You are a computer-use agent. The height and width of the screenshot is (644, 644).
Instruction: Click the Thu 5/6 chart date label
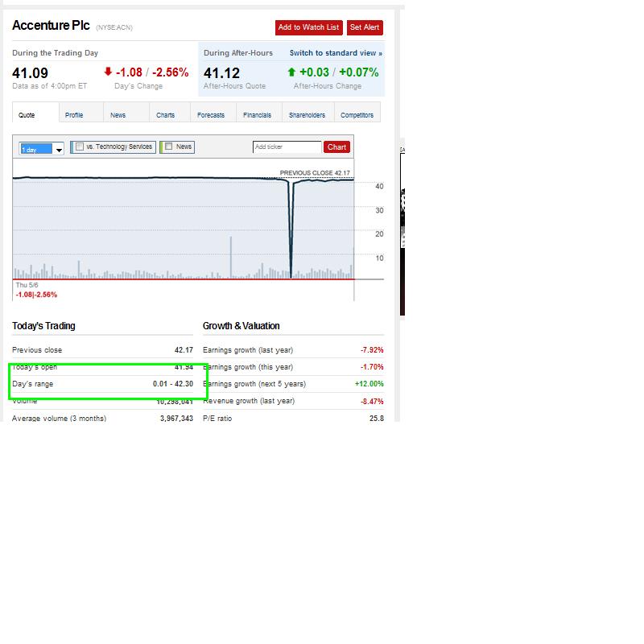click(27, 285)
